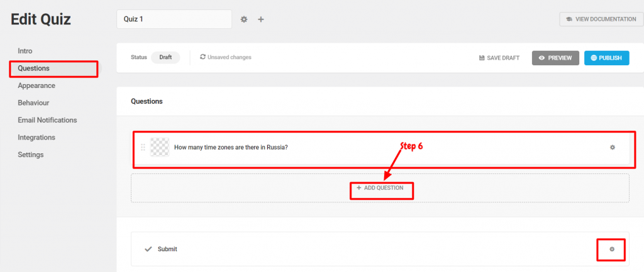Open the Intro section
The width and height of the screenshot is (644, 272).
pos(25,51)
